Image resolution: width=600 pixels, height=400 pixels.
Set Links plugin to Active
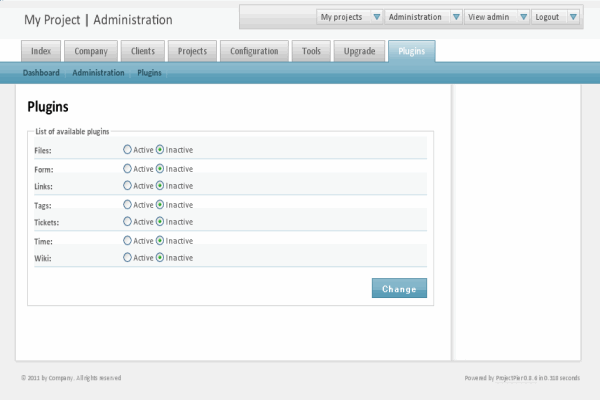coord(127,186)
